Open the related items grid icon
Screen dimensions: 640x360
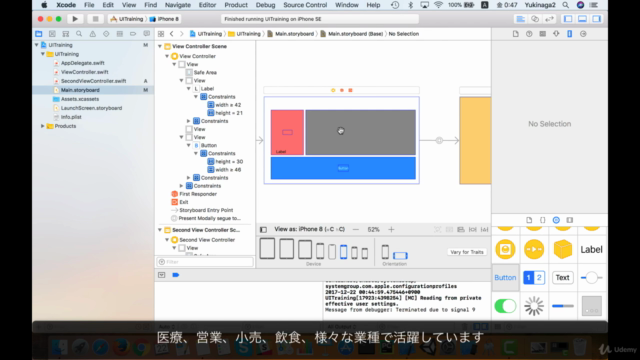(x=161, y=34)
